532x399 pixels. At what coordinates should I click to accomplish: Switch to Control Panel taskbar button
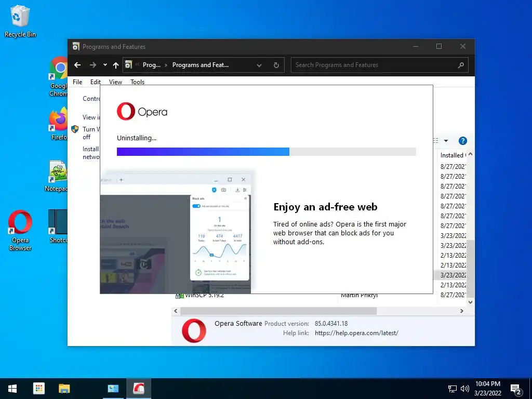113,389
